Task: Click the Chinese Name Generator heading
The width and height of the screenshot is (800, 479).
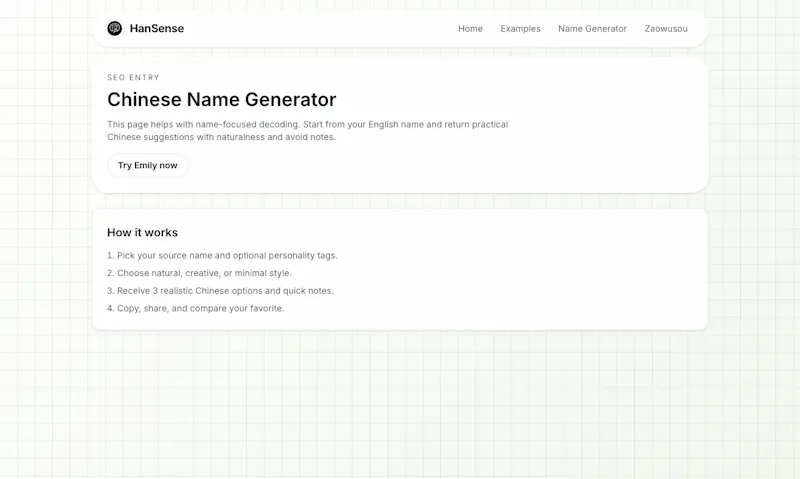Action: (x=221, y=99)
